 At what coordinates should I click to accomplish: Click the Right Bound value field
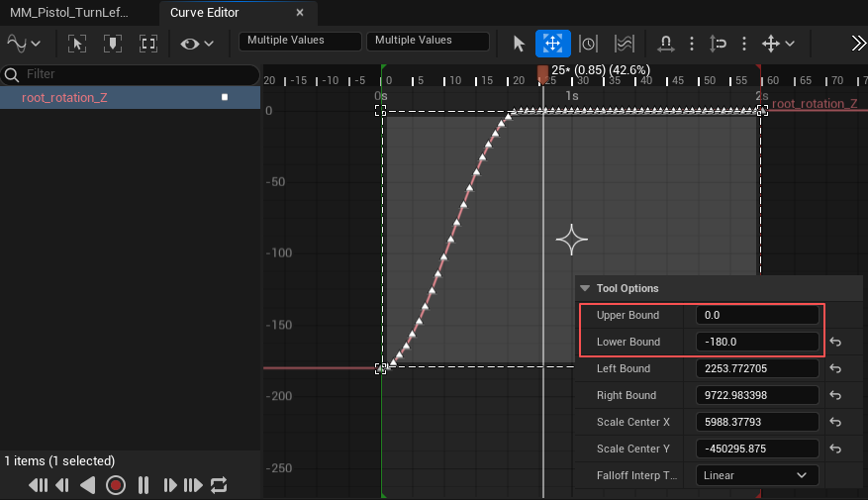[x=757, y=395]
